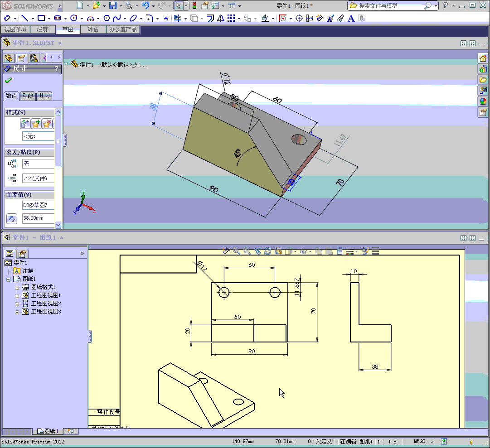Select 工程图视图2 in the tree
The image size is (490, 448).
point(46,303)
